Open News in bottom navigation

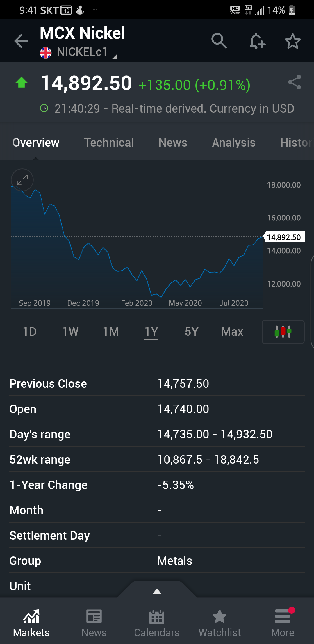point(94,623)
